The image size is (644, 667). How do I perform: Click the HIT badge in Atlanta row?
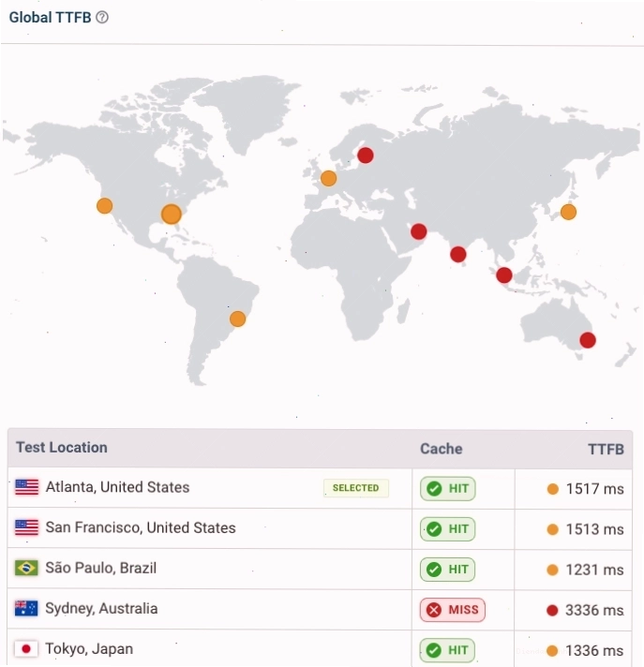coord(448,488)
